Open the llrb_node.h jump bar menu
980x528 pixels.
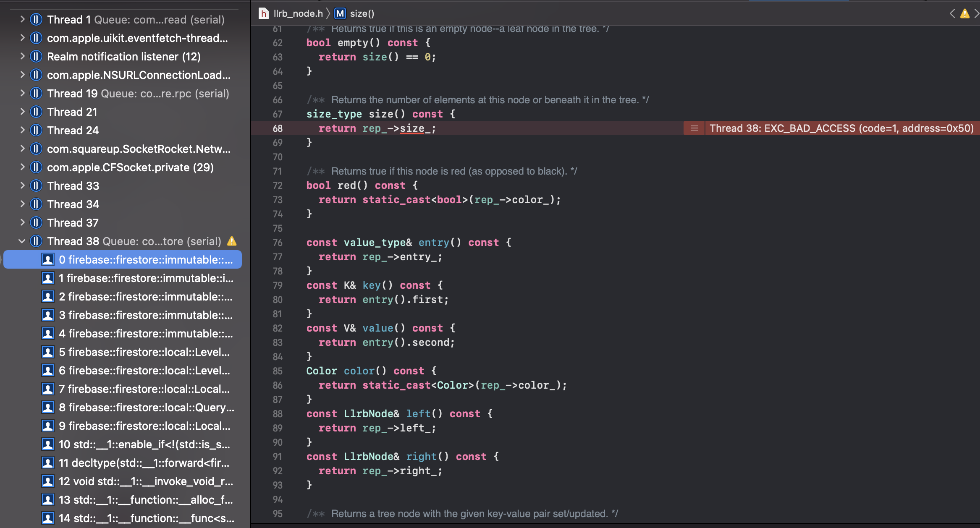(x=298, y=13)
